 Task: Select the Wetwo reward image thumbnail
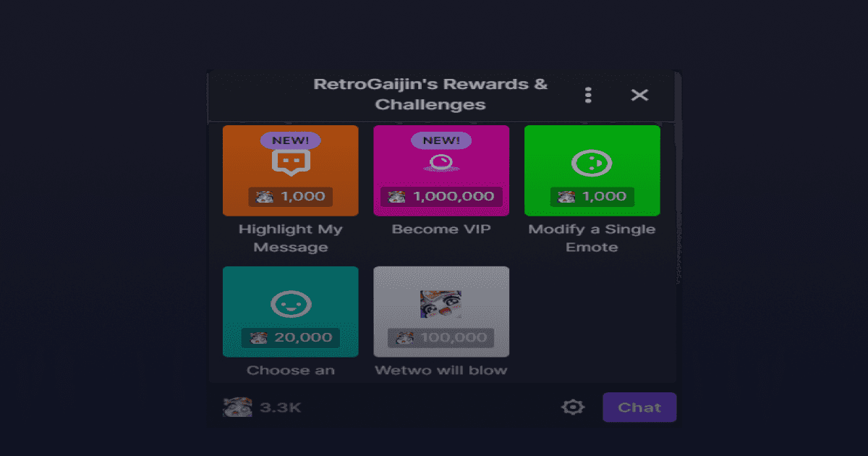tap(441, 304)
